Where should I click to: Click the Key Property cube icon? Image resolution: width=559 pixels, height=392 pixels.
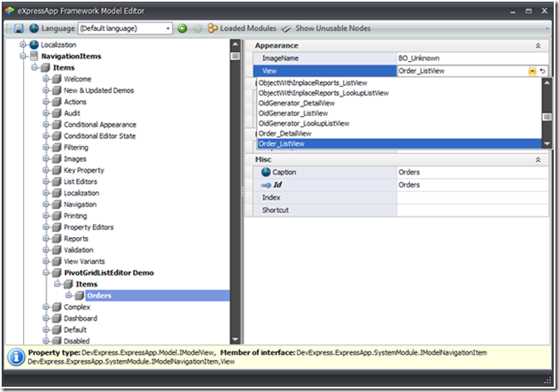click(57, 170)
